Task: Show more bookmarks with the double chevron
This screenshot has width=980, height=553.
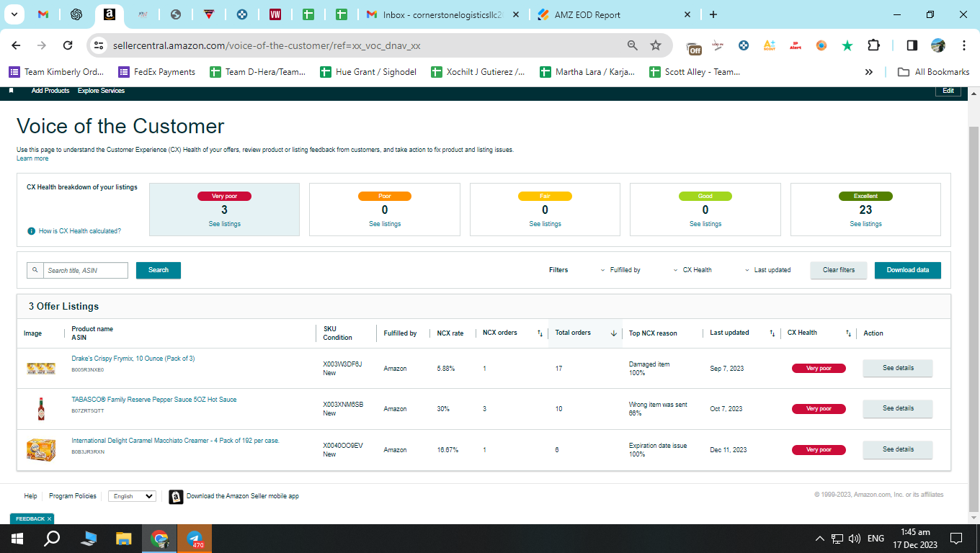Action: (869, 72)
